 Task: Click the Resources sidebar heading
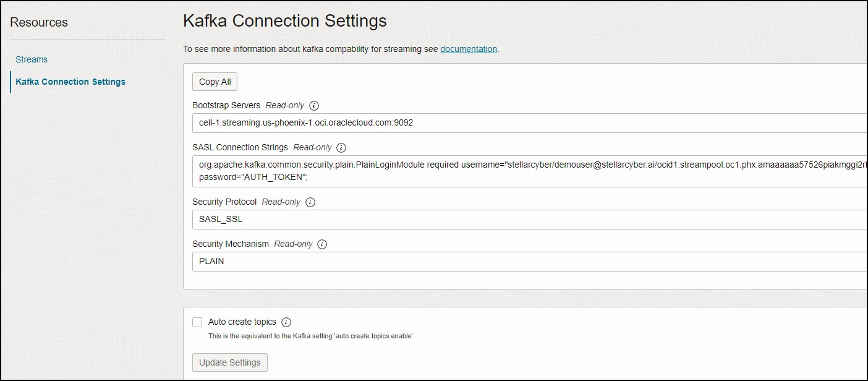[39, 22]
